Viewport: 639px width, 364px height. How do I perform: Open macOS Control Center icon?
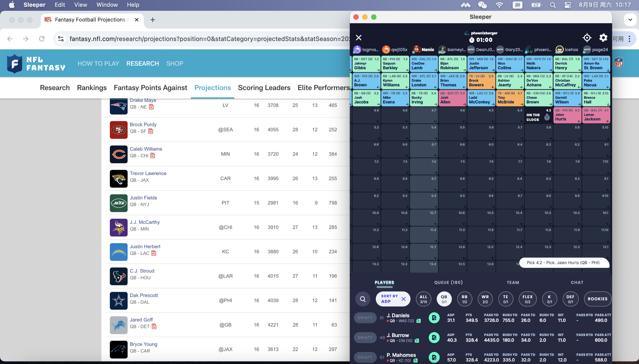point(568,5)
